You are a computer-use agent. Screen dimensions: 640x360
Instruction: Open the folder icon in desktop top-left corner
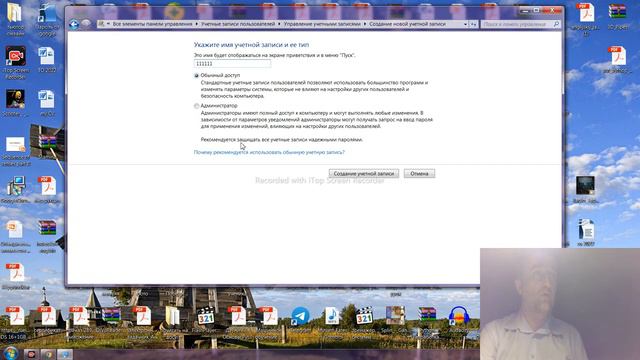[x=15, y=13]
